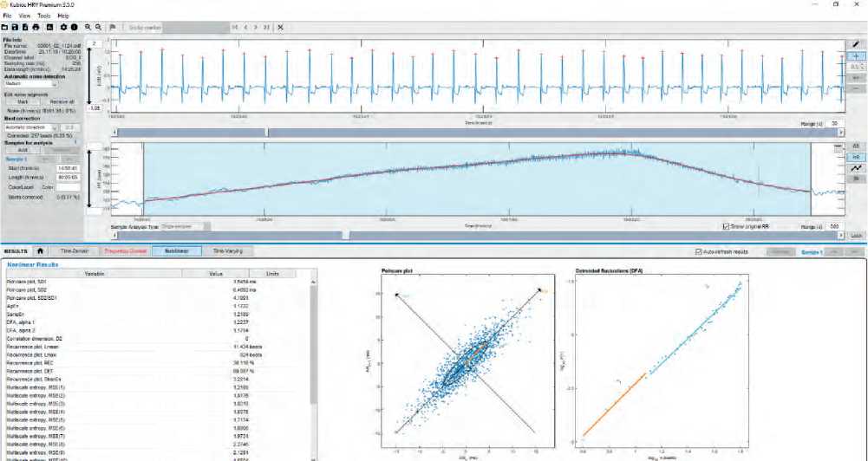Screen dimensions: 868x461
Task: Click the RR series horizontal scrollbar thumb
Action: (346, 235)
